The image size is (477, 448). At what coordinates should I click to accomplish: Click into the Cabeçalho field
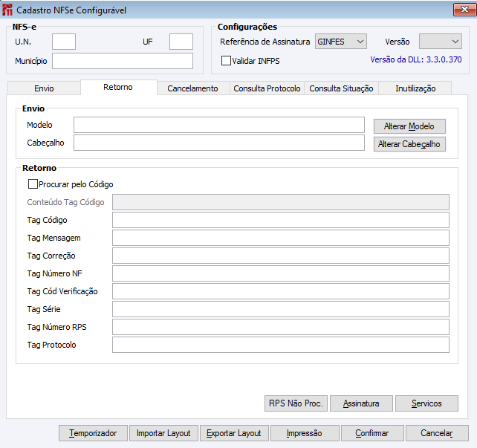[219, 143]
